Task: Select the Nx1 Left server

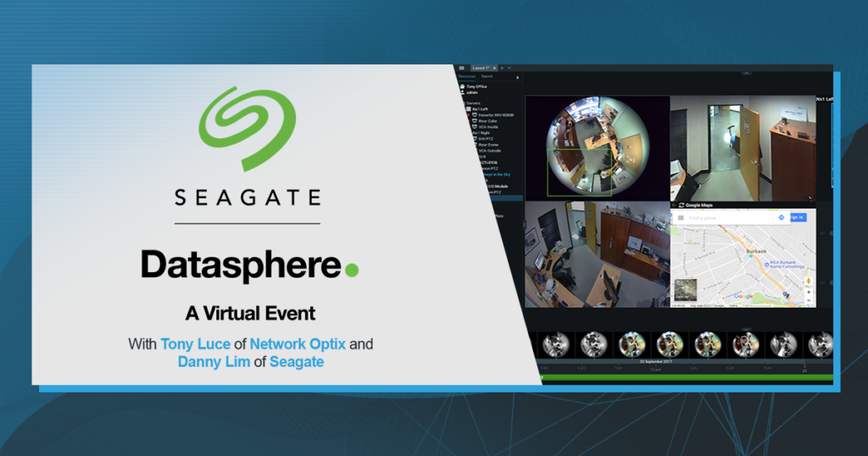Action: pyautogui.click(x=480, y=109)
